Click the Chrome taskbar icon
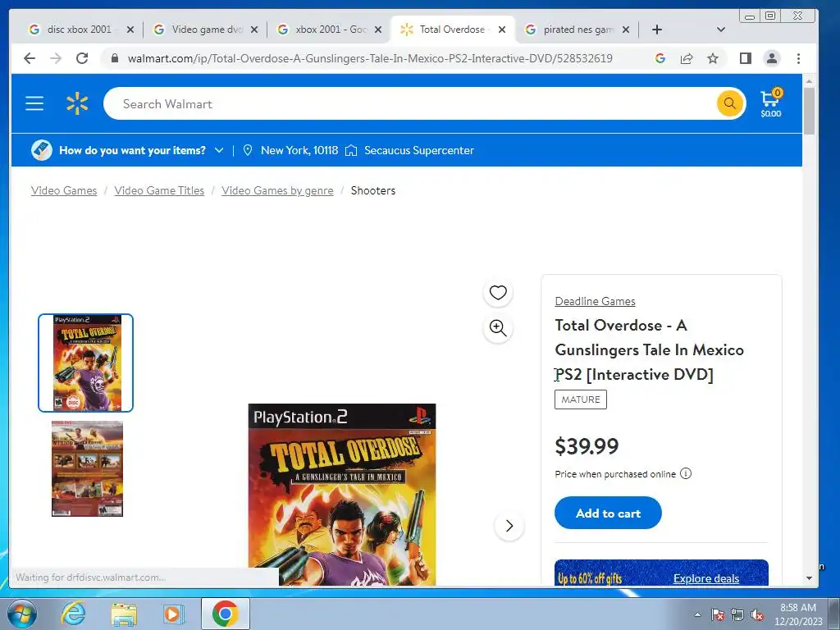 [226, 614]
